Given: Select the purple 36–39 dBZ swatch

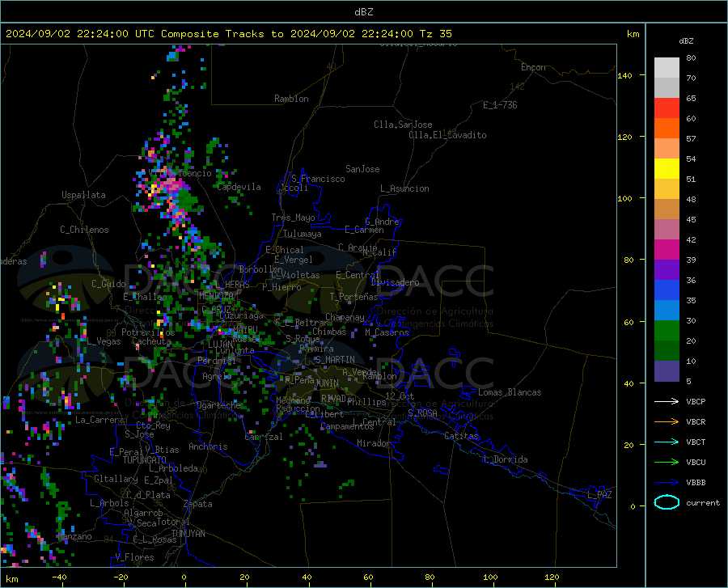Looking at the screenshot, I should click(x=667, y=270).
